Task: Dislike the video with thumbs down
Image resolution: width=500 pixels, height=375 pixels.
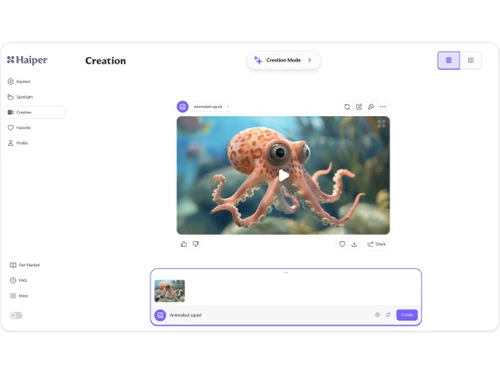Action: pos(196,244)
